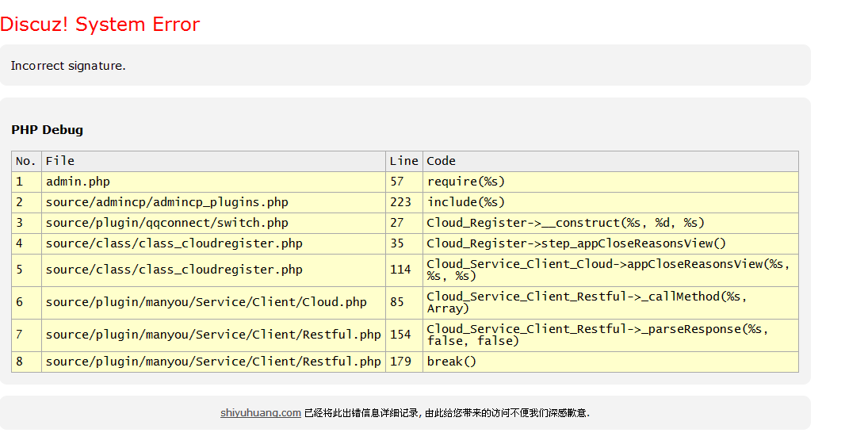This screenshot has width=868, height=448.
Task: Click the Cloud.php file path cell
Action: tap(206, 302)
